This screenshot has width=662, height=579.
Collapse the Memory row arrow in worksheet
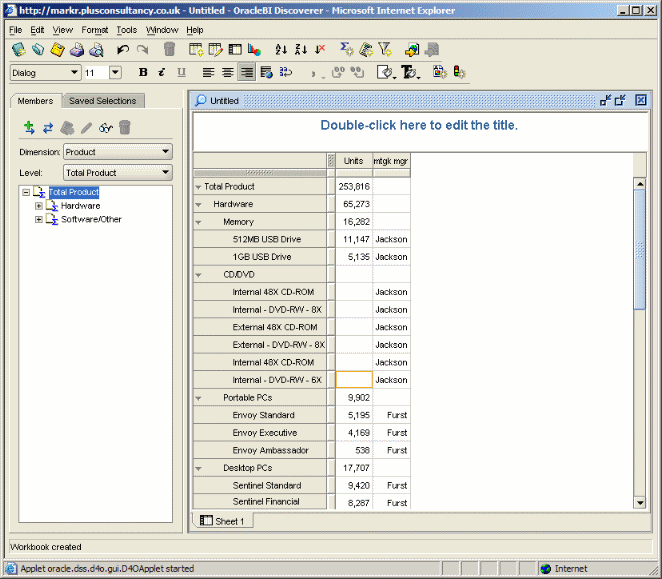(x=198, y=222)
